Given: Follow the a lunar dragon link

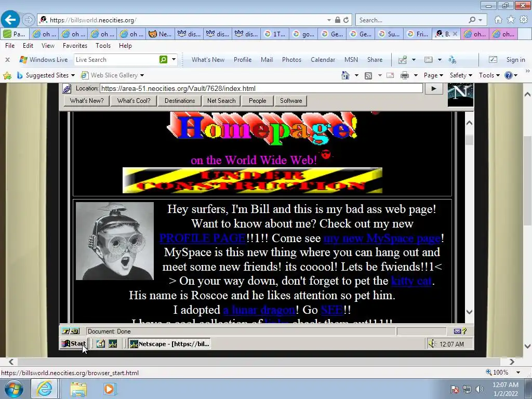Looking at the screenshot, I should tap(259, 310).
